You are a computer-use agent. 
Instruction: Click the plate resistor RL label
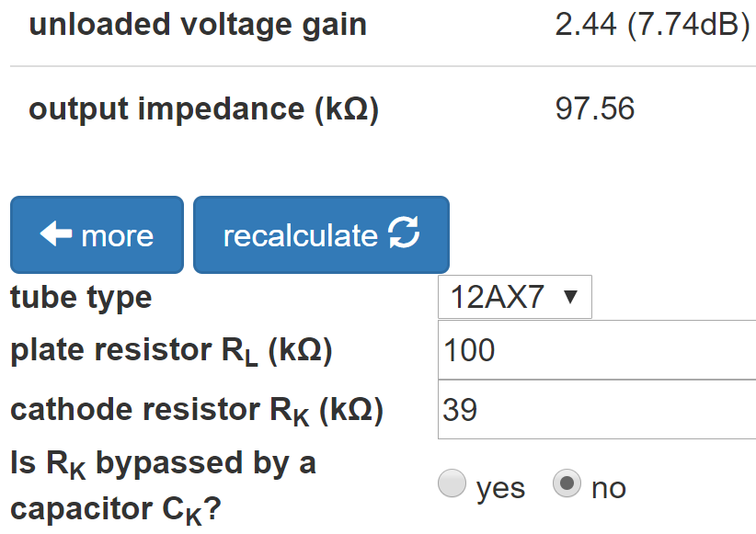coord(171,350)
